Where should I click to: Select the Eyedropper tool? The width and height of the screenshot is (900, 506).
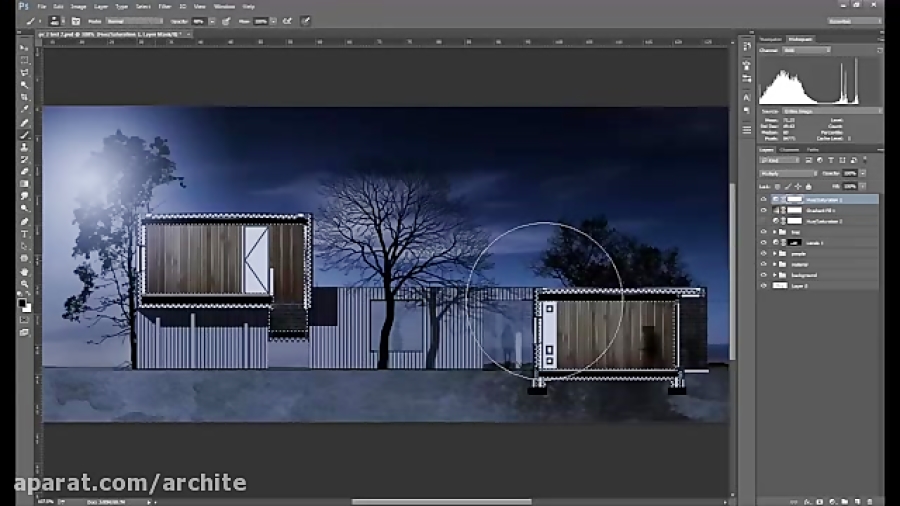[24, 109]
